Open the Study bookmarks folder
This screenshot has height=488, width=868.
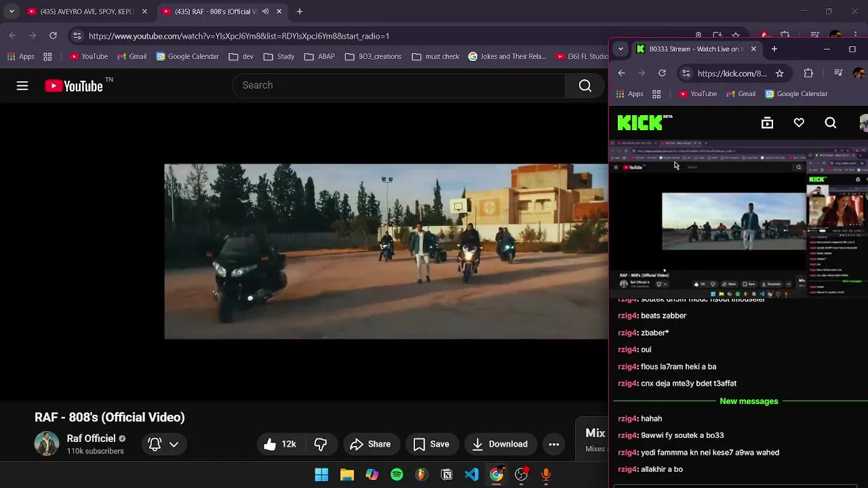pyautogui.click(x=279, y=56)
